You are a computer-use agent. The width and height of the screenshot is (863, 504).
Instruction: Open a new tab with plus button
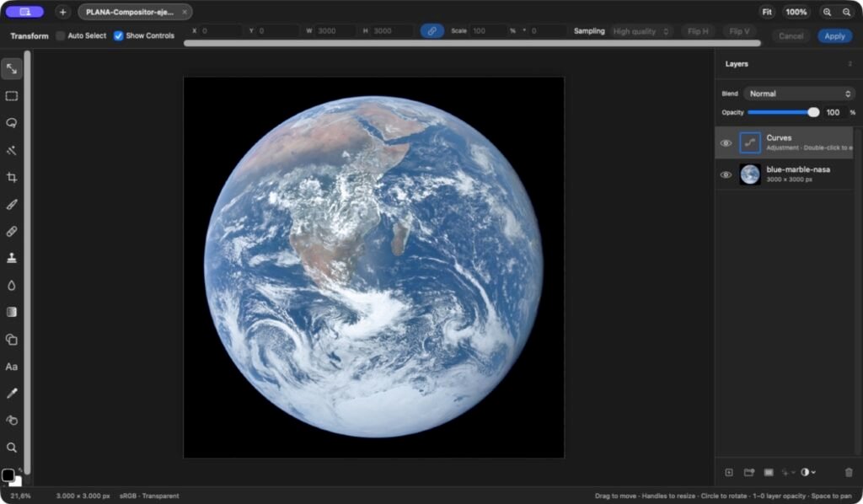[62, 12]
